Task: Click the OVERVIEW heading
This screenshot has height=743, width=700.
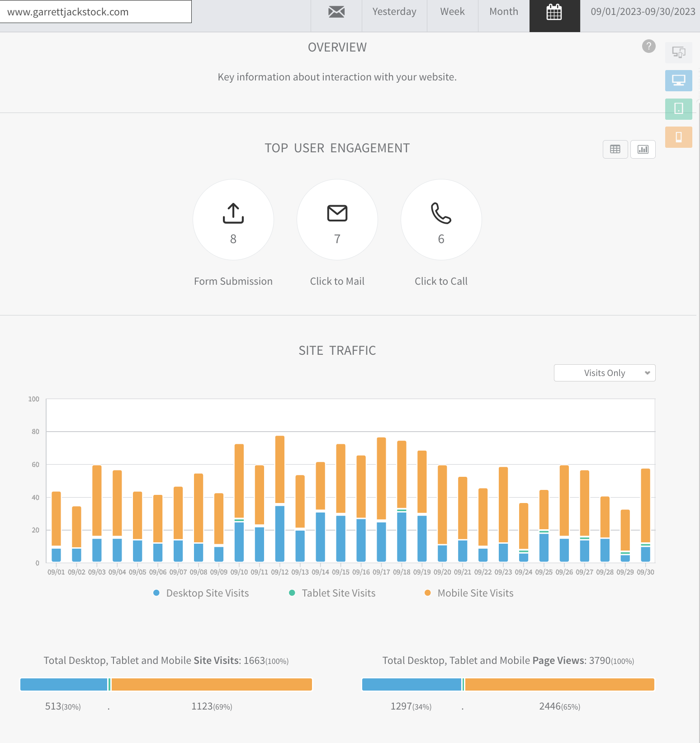Action: point(337,47)
